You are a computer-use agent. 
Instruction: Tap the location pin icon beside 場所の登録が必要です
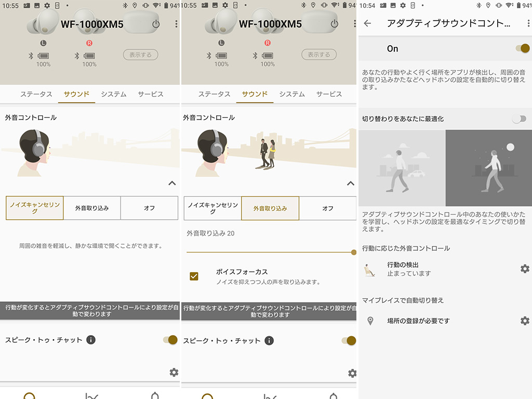coord(370,321)
